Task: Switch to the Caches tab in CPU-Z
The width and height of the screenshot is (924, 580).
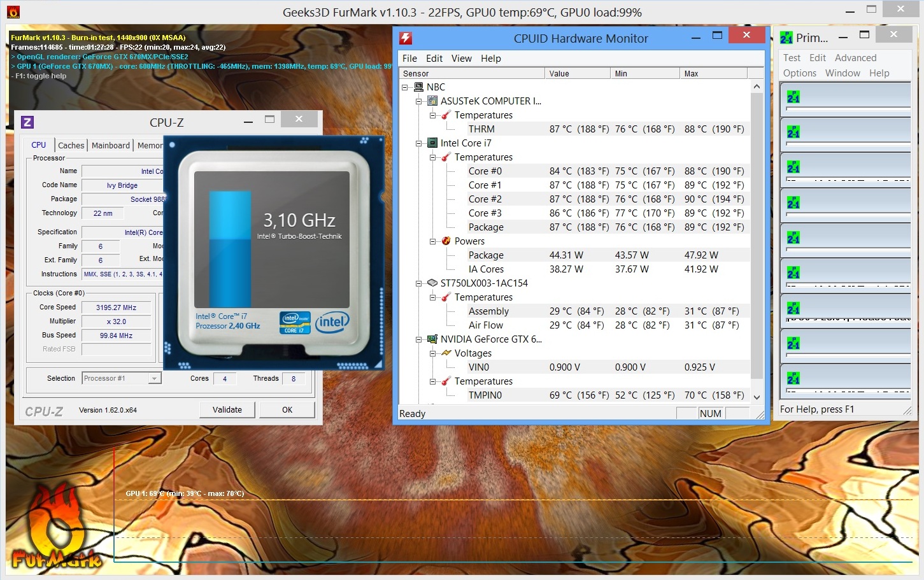Action: click(71, 145)
